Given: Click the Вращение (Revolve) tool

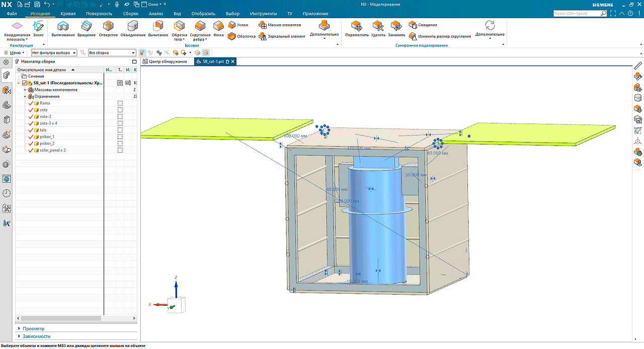Looking at the screenshot, I should coord(86,29).
